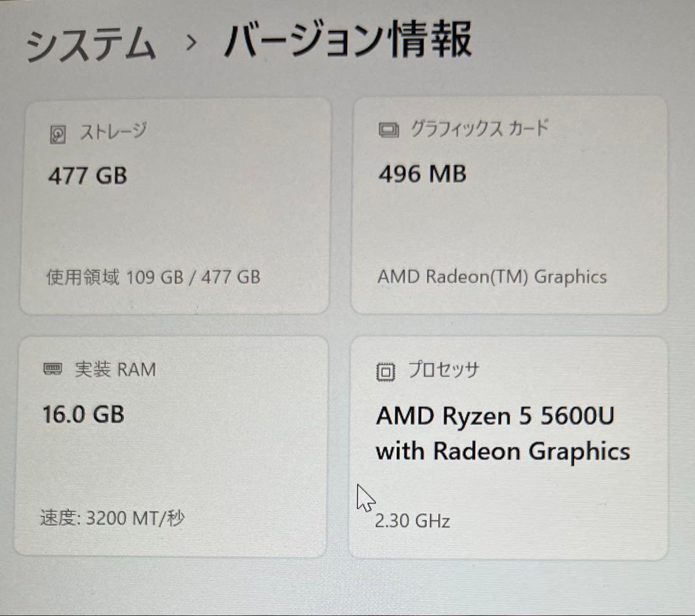Select the 2.30 GHz clock speed text
Image resolution: width=695 pixels, height=616 pixels.
[414, 521]
